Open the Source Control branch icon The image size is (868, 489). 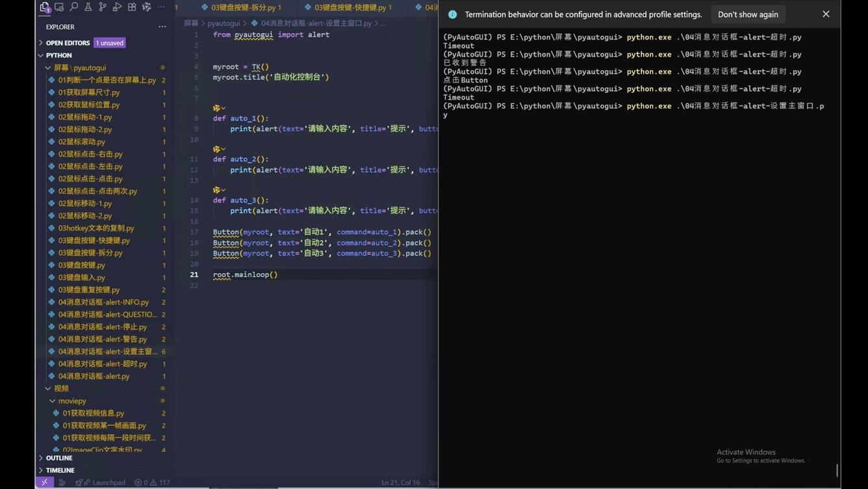coord(103,7)
